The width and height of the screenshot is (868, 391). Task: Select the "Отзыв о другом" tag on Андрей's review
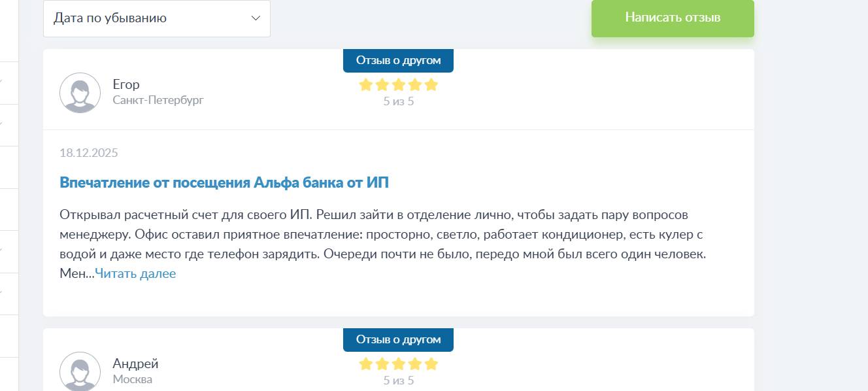[398, 339]
